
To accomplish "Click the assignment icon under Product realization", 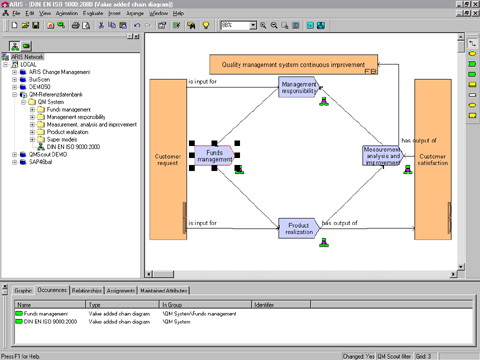I will (x=324, y=242).
